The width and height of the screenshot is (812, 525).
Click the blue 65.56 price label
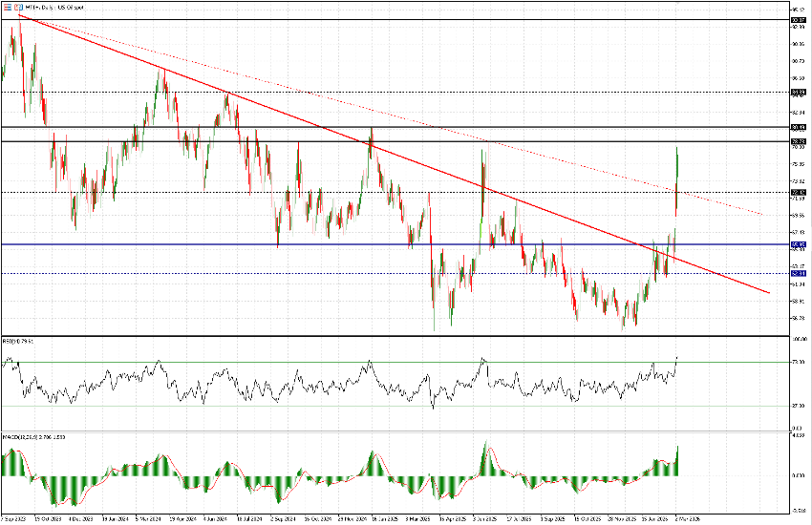799,244
